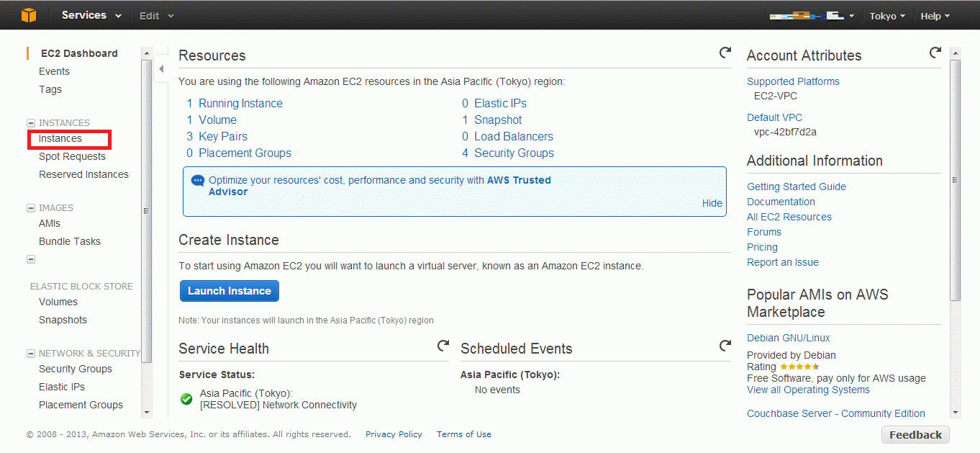Viewport: 980px width, 453px height.
Task: Open the Privacy Policy footer link
Action: (x=394, y=434)
